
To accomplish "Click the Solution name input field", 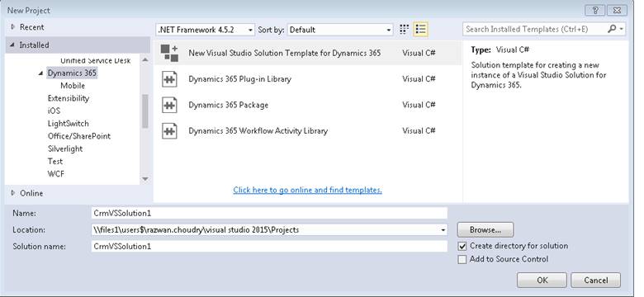I will [269, 246].
